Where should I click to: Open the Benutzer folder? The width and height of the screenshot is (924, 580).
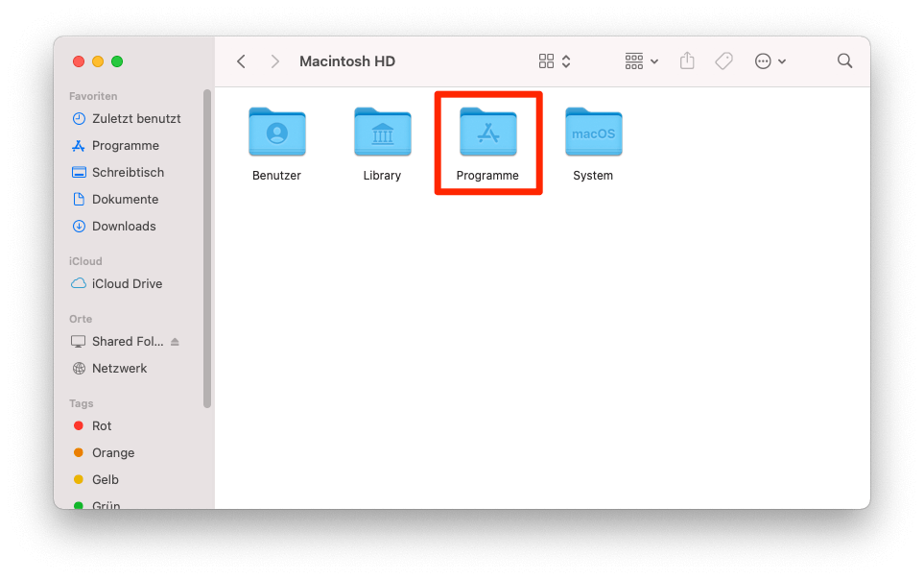pos(276,132)
